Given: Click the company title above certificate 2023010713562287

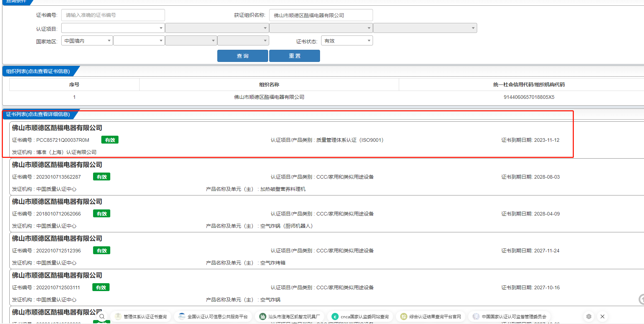Looking at the screenshot, I should [x=57, y=165].
